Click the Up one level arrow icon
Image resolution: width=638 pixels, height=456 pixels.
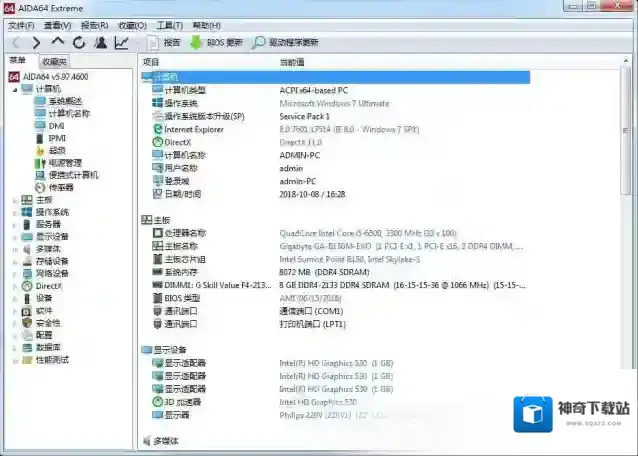click(57, 43)
